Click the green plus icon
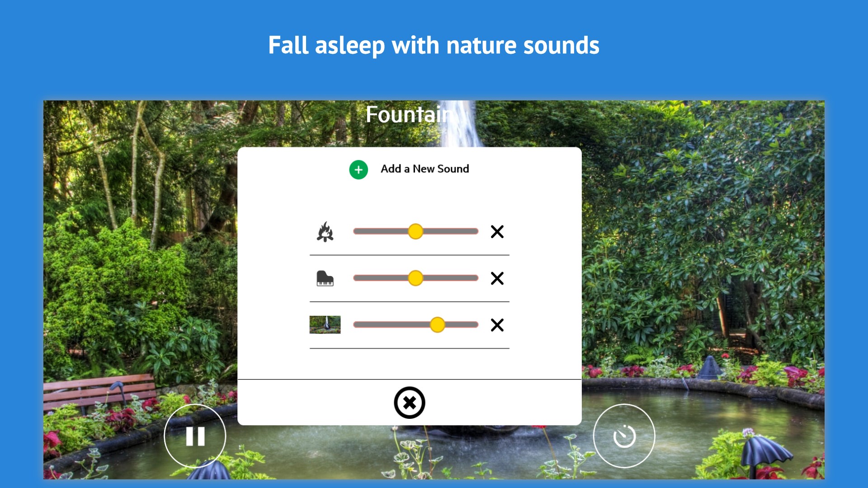Viewport: 868px width, 488px height. 359,170
